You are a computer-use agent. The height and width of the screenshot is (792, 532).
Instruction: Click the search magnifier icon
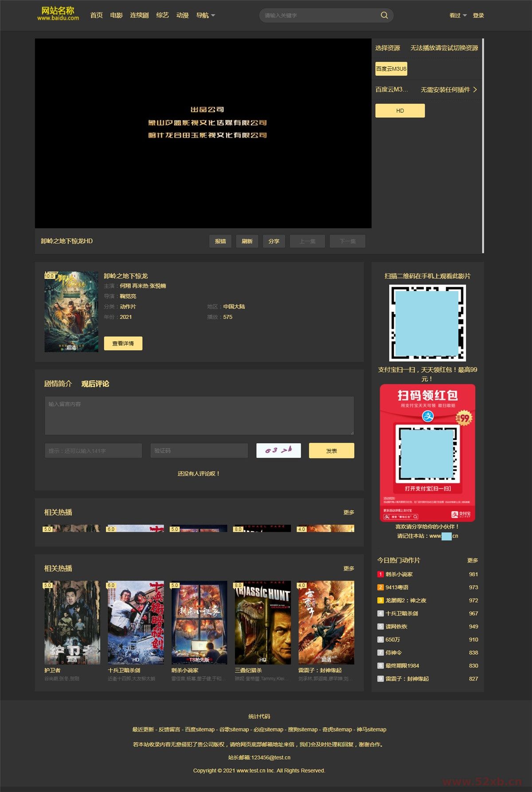click(384, 16)
